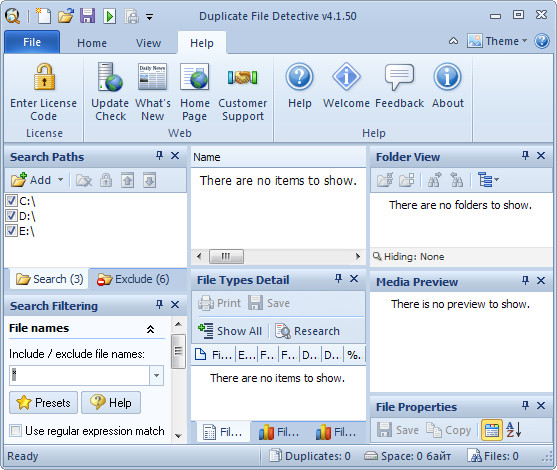Screen dimensions: 557x470
Task: Open the About dialog icon
Action: 447,77
